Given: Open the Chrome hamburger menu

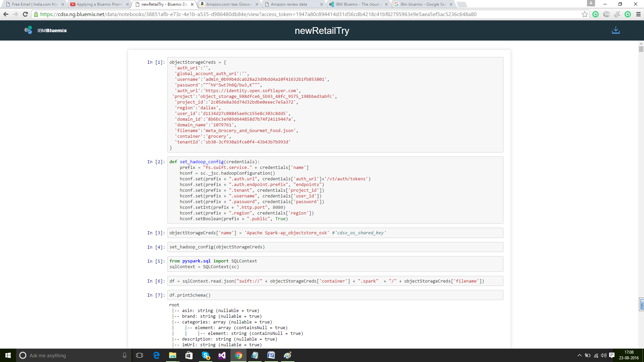Looking at the screenshot, I should pos(638,14).
